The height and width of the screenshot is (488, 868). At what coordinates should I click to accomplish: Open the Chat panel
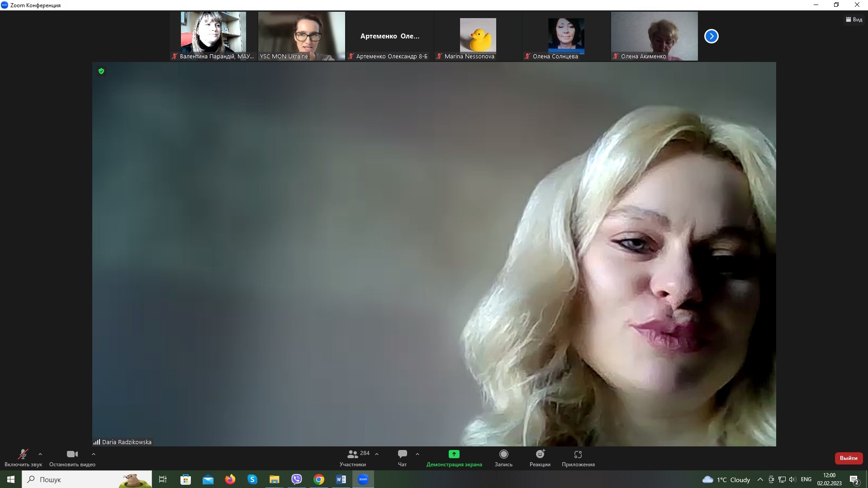coord(402,454)
